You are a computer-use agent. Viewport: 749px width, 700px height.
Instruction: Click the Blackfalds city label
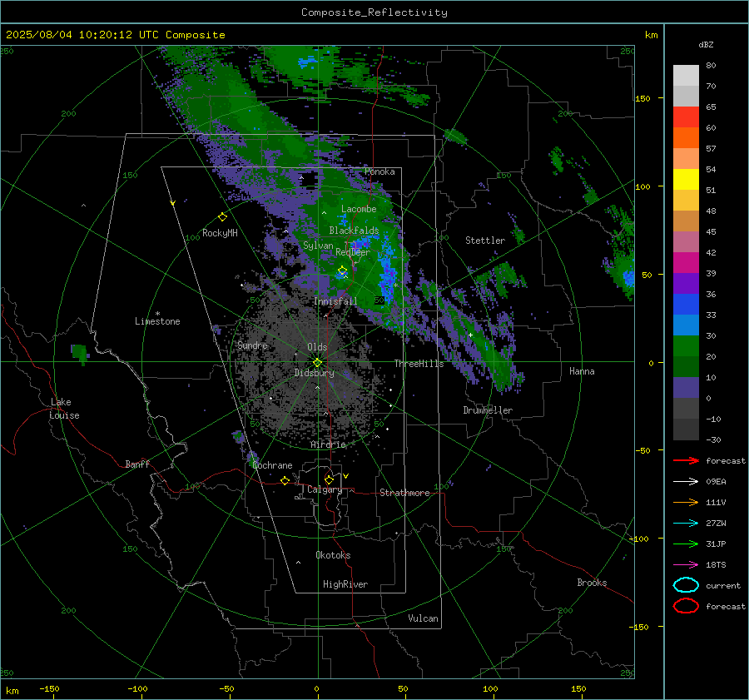coord(354,231)
